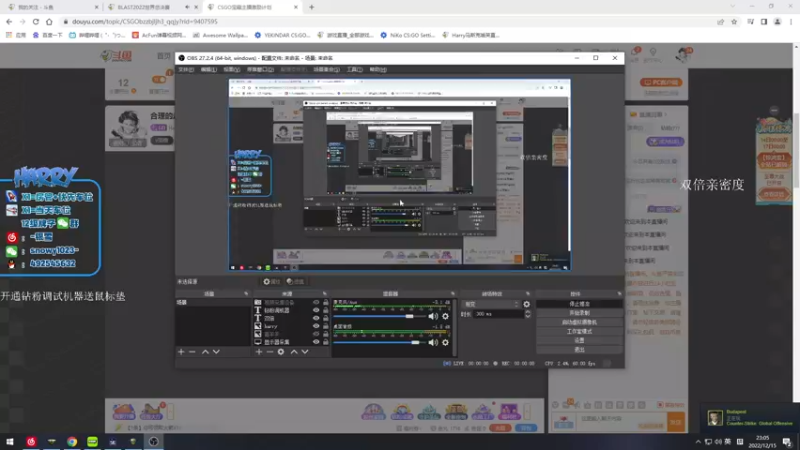Move source down arrow in Sources panel
800x450 pixels.
coord(305,352)
